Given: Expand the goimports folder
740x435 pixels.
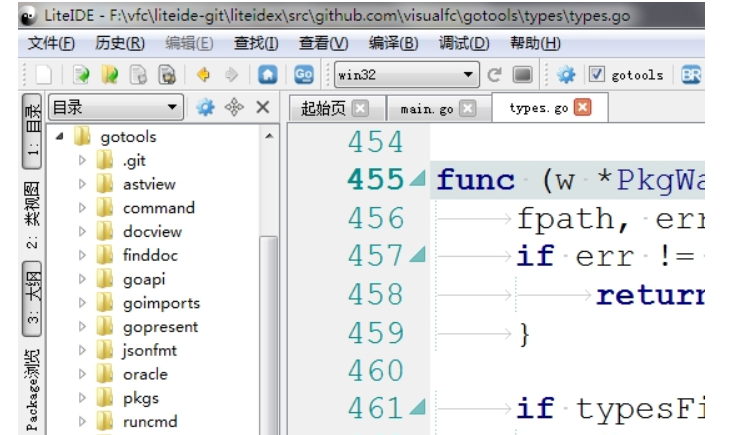Looking at the screenshot, I should pos(82,302).
